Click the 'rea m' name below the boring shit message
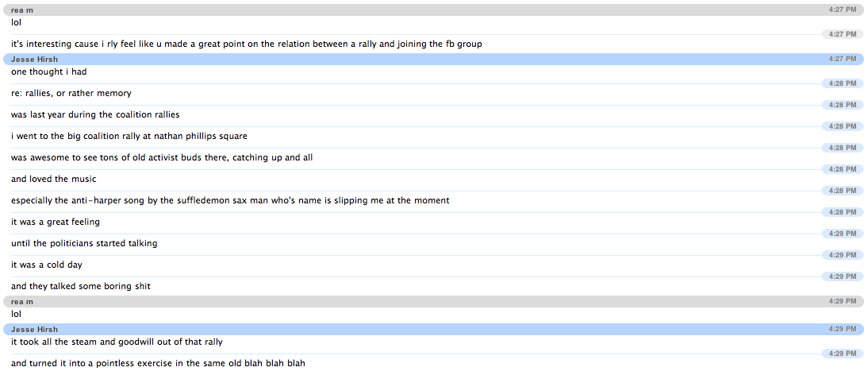Screen dimensions: 868x371 22,302
